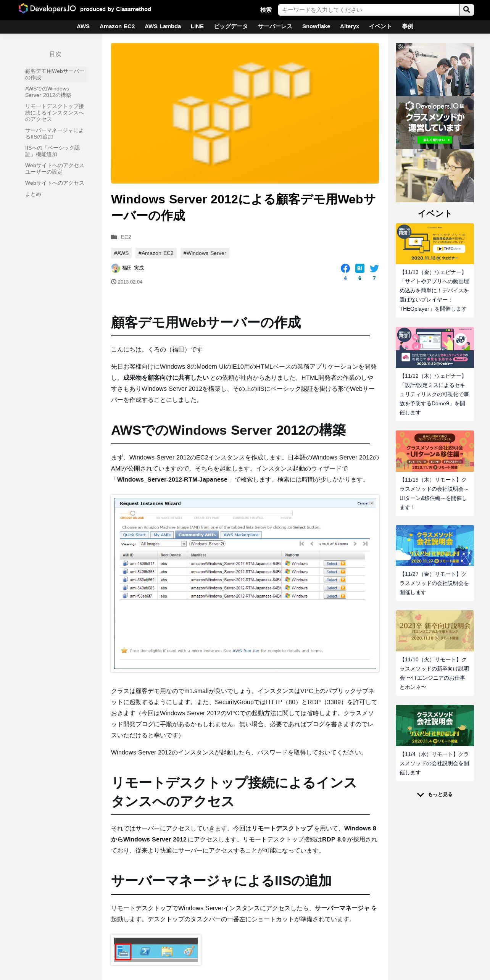Open the Alteryx nav item
The image size is (490, 980).
point(350,26)
